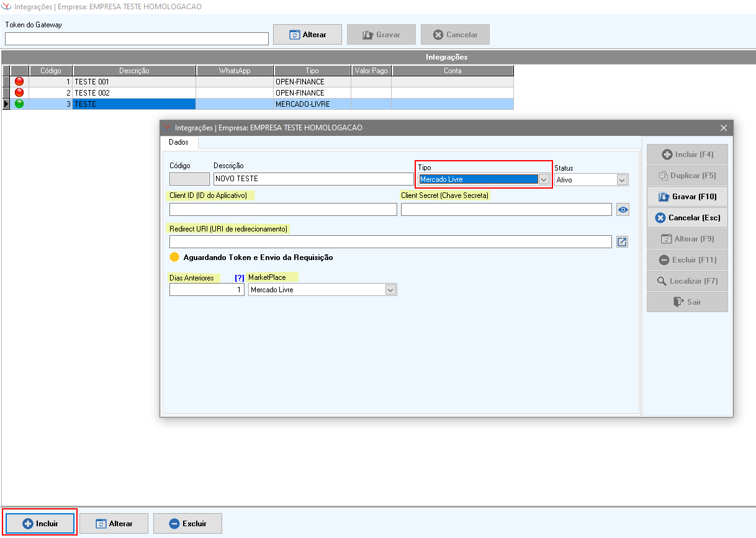Image resolution: width=756 pixels, height=538 pixels.
Task: Select row TESTE 001 in grid
Action: pos(258,82)
